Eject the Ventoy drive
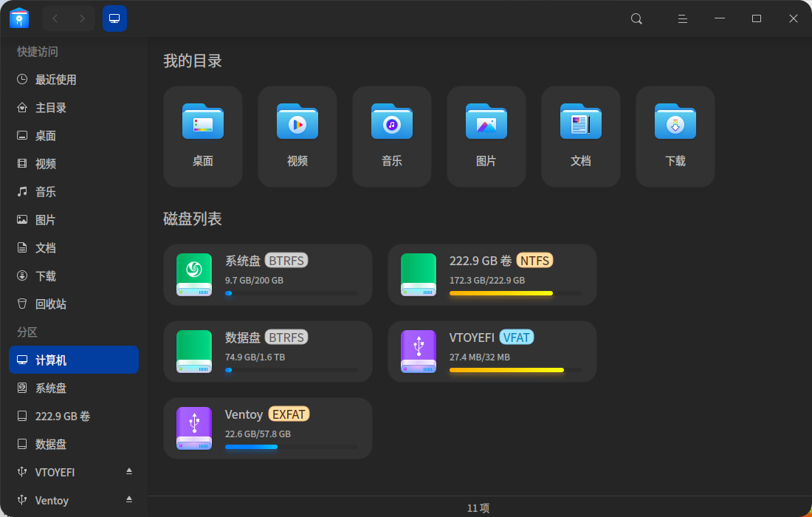The width and height of the screenshot is (812, 517). [129, 499]
